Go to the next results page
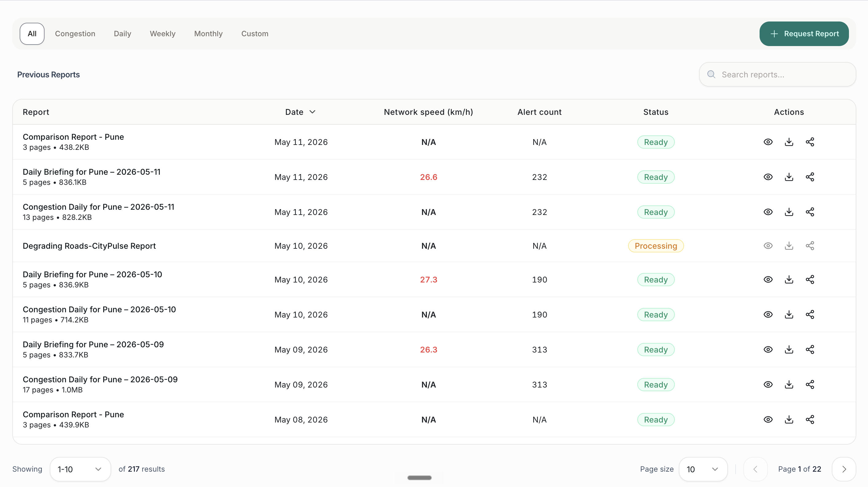868x487 pixels. (844, 469)
